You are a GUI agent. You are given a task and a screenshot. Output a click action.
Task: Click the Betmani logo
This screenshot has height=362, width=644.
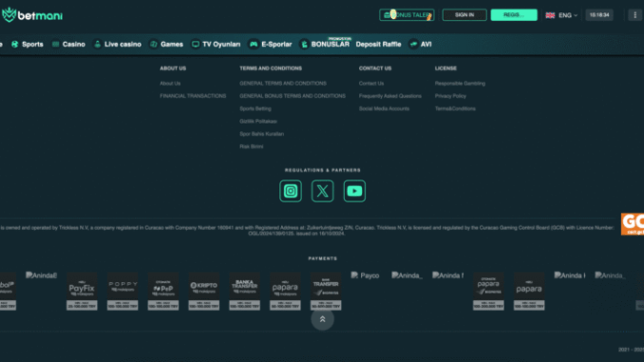[x=32, y=15]
